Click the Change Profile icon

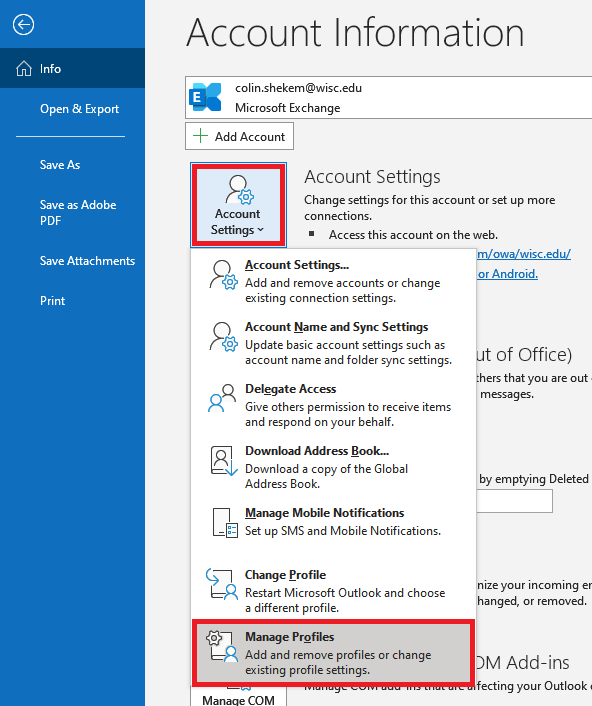222,584
